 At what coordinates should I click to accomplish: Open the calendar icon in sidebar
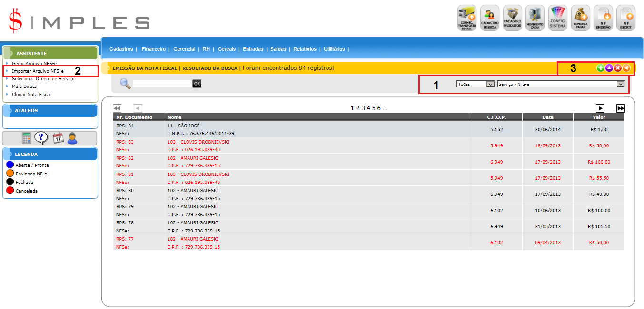tap(58, 138)
